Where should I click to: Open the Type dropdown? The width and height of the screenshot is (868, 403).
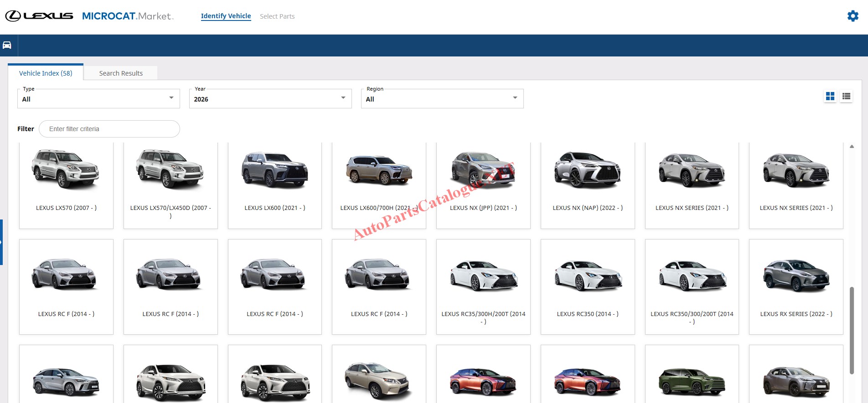pos(98,98)
